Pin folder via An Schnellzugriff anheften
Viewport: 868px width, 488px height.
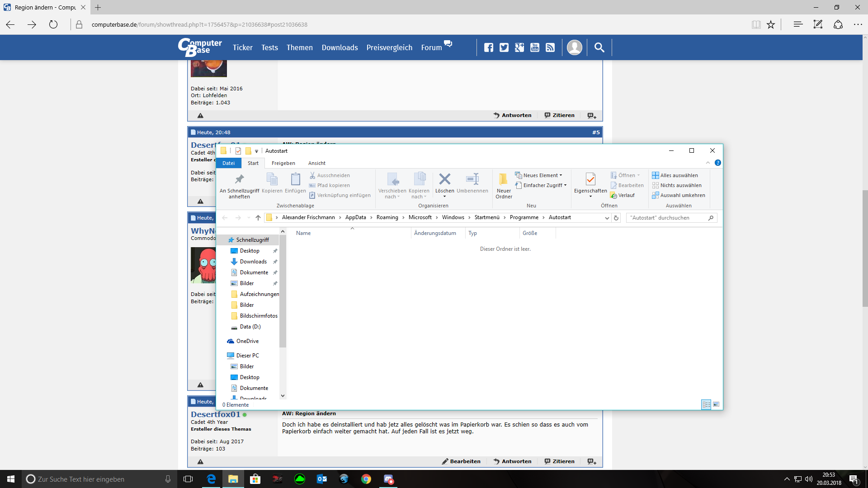click(x=239, y=179)
